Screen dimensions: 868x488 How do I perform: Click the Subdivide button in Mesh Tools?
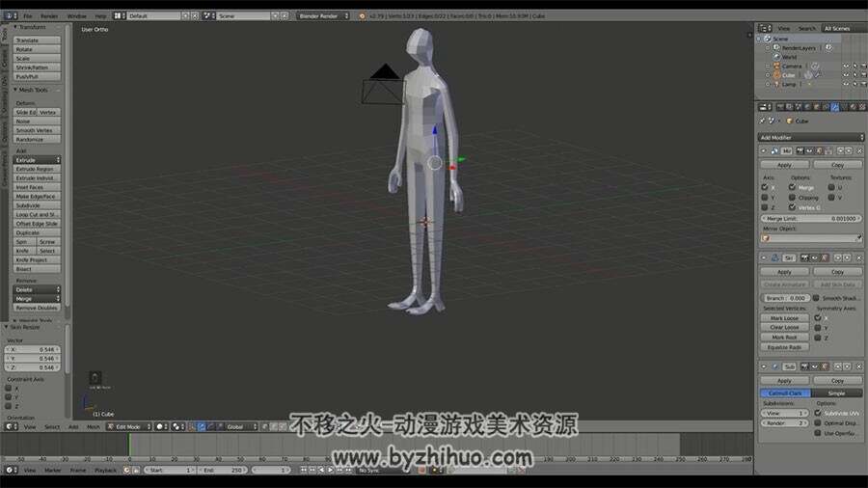point(37,205)
